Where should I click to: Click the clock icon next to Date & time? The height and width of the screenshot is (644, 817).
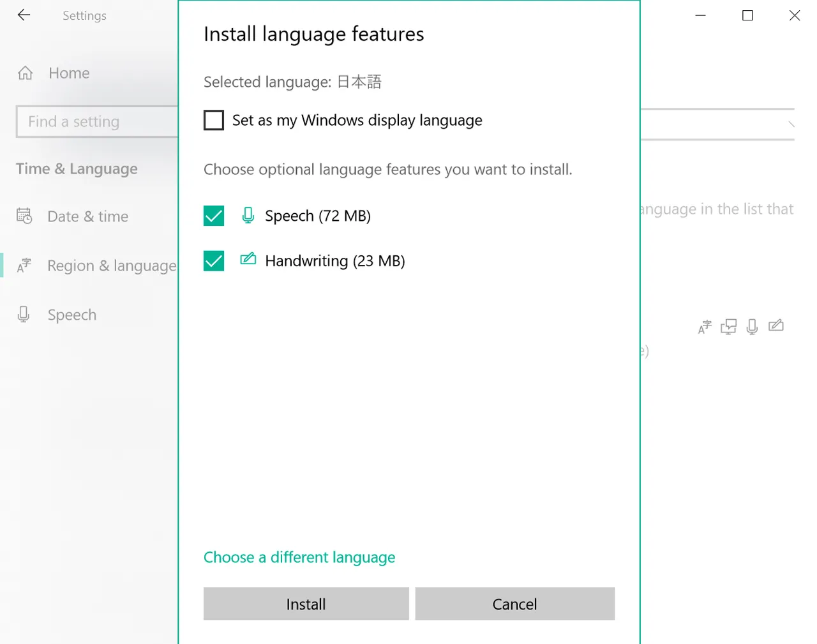click(x=24, y=216)
